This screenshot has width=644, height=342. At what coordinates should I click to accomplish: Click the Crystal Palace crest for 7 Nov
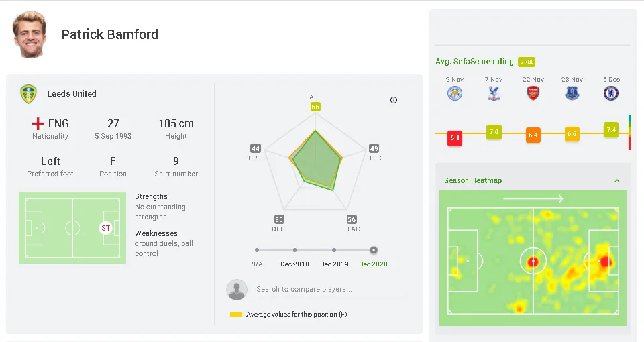pos(494,94)
